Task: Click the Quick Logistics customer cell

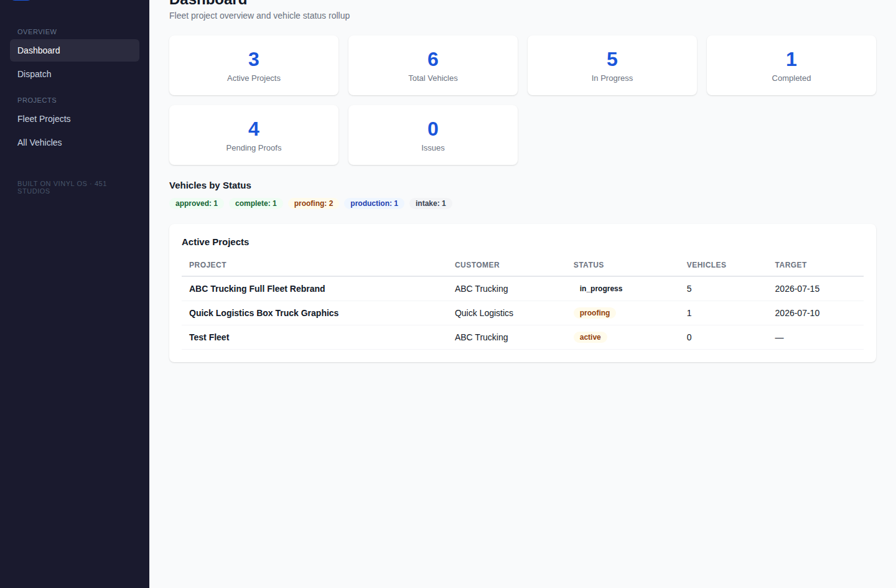Action: tap(484, 313)
